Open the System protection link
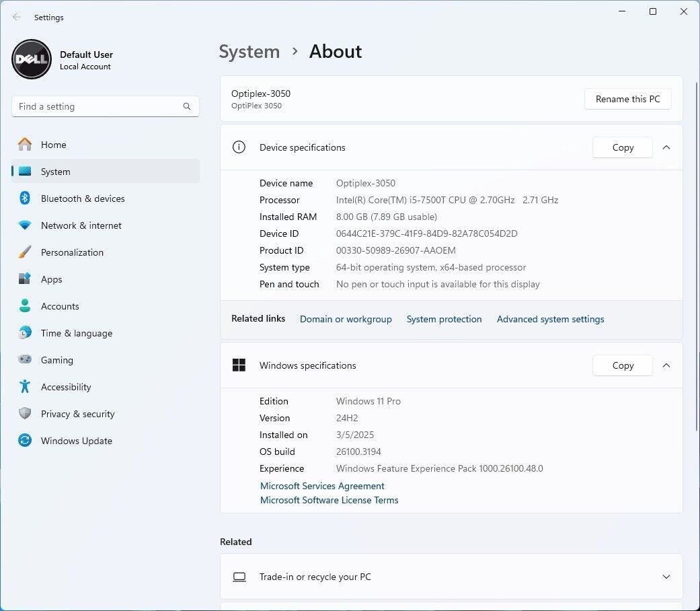The image size is (700, 611). 444,319
